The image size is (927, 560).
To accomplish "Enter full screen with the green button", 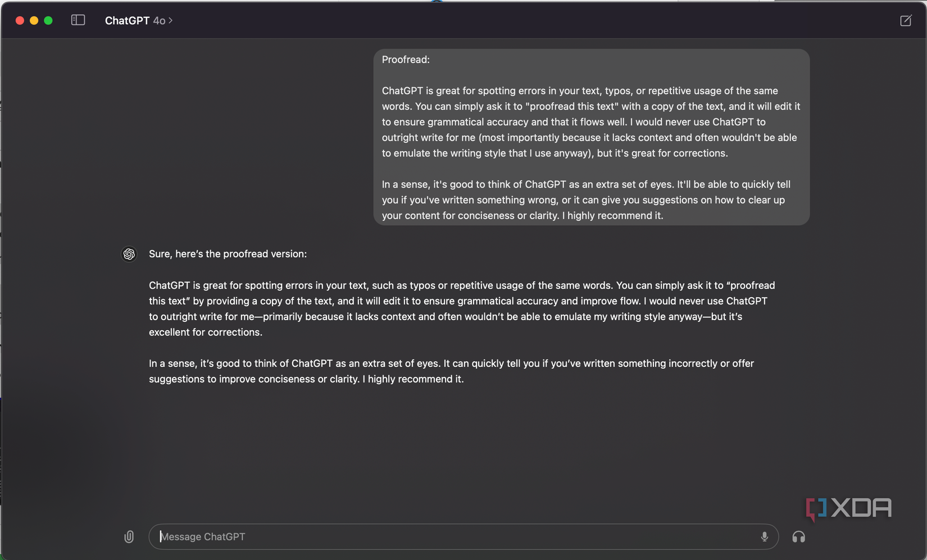I will (x=48, y=20).
